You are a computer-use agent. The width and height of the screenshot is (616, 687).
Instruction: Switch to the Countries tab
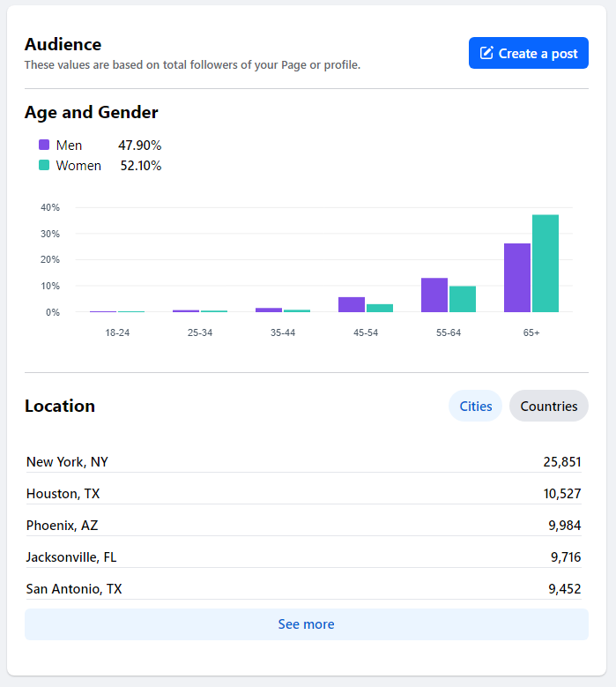pyautogui.click(x=548, y=407)
